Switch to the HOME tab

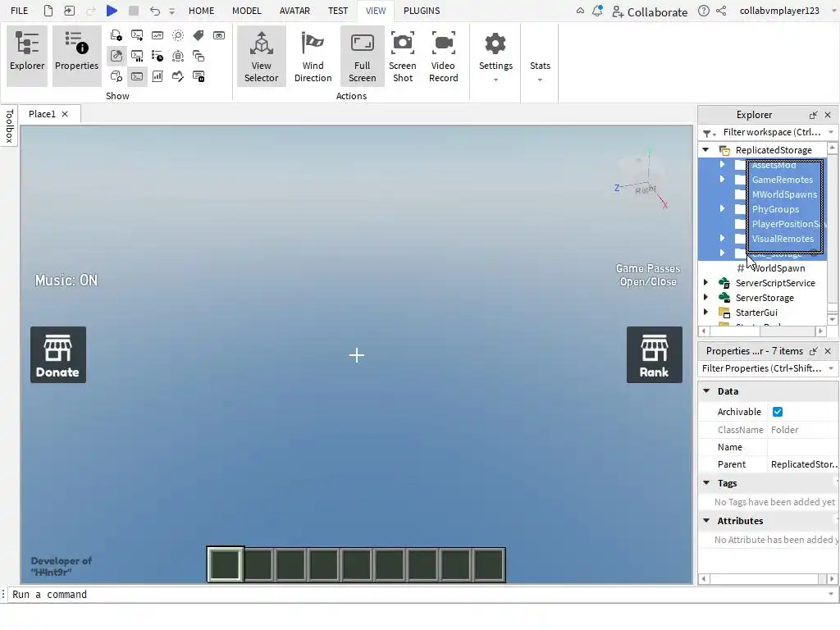[201, 11]
